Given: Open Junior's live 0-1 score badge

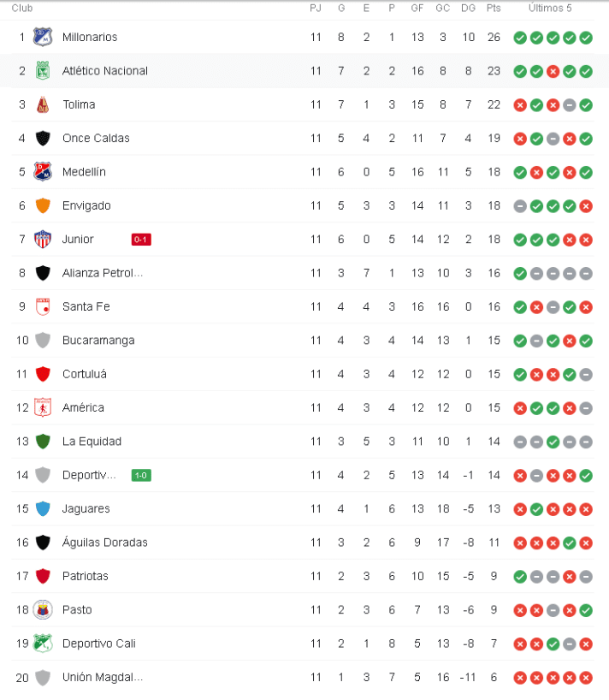Looking at the screenshot, I should tap(141, 240).
